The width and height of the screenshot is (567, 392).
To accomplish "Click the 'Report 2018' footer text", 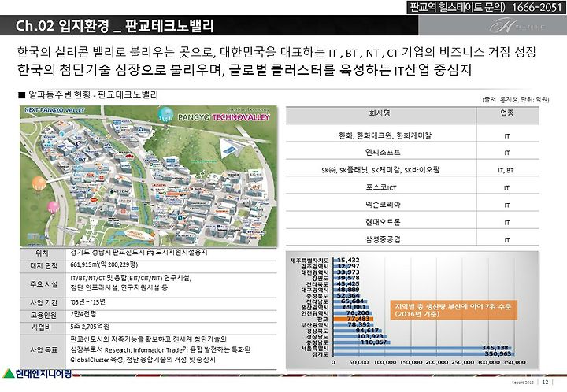I will point(523,383).
